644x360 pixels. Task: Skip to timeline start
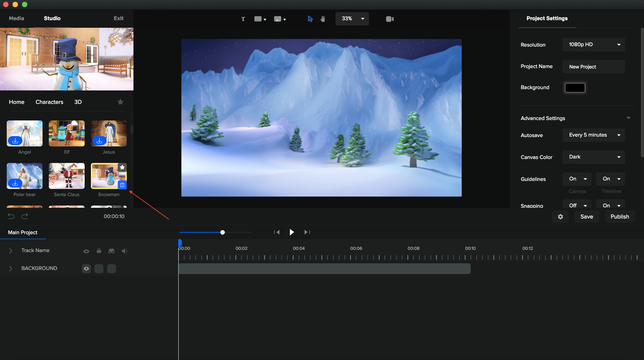pyautogui.click(x=277, y=232)
